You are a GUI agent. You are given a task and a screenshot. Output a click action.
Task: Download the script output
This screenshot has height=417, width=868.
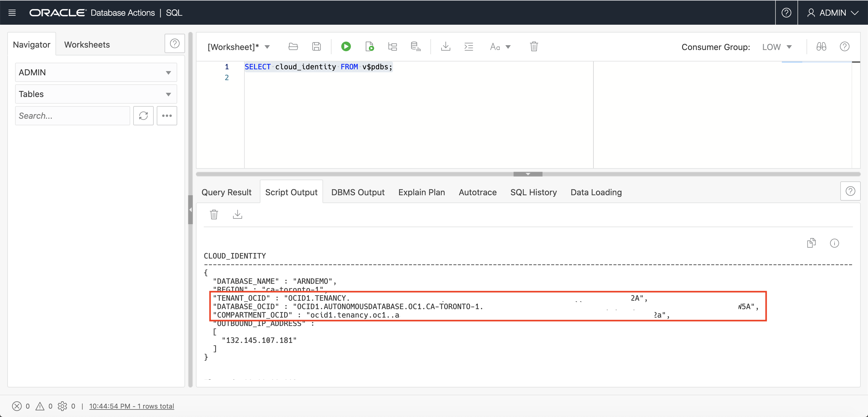pyautogui.click(x=237, y=214)
